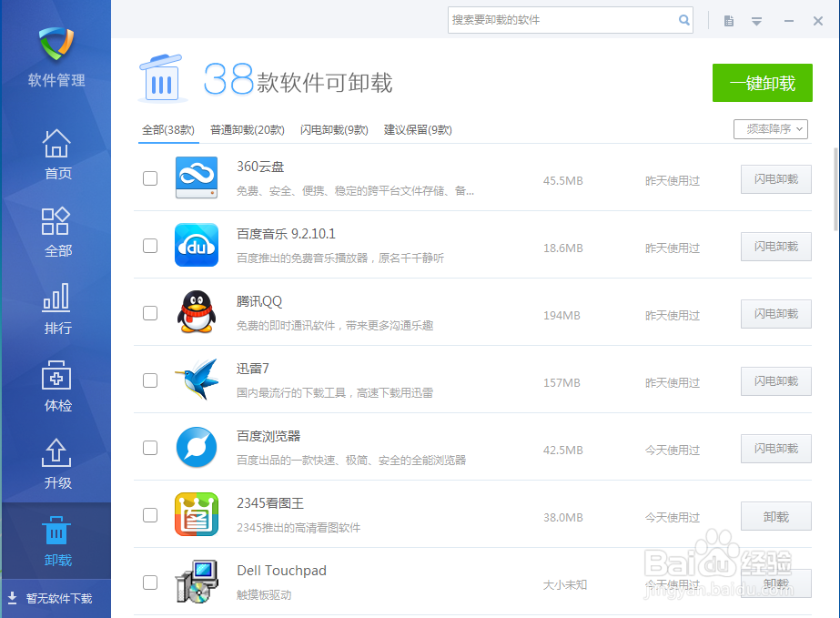Click the 软件管理 shield logo

tap(56, 44)
